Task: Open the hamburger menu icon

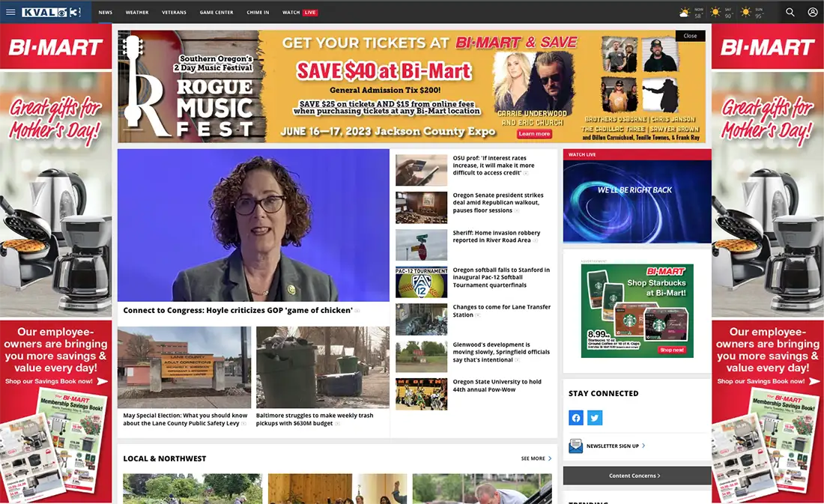Action: 10,12
